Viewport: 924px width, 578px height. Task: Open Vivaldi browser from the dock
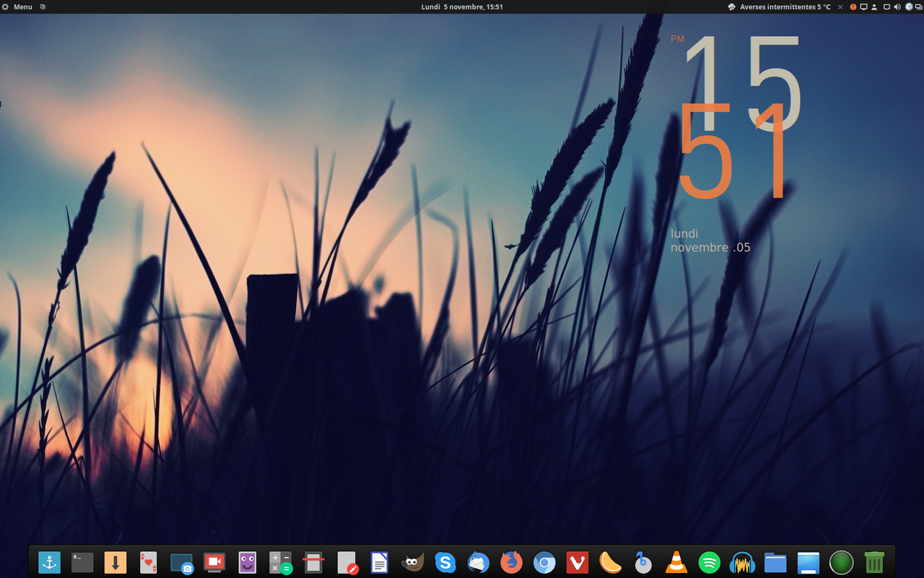tap(577, 562)
